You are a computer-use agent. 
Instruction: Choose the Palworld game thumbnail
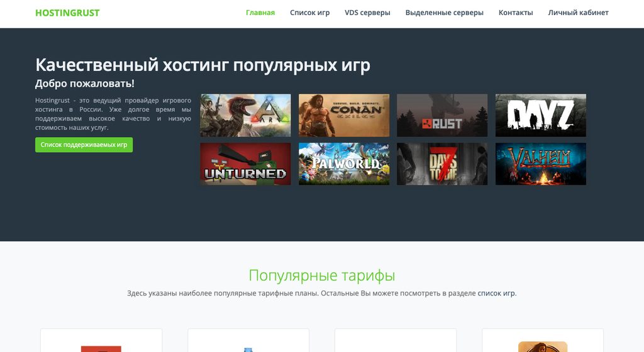(344, 163)
